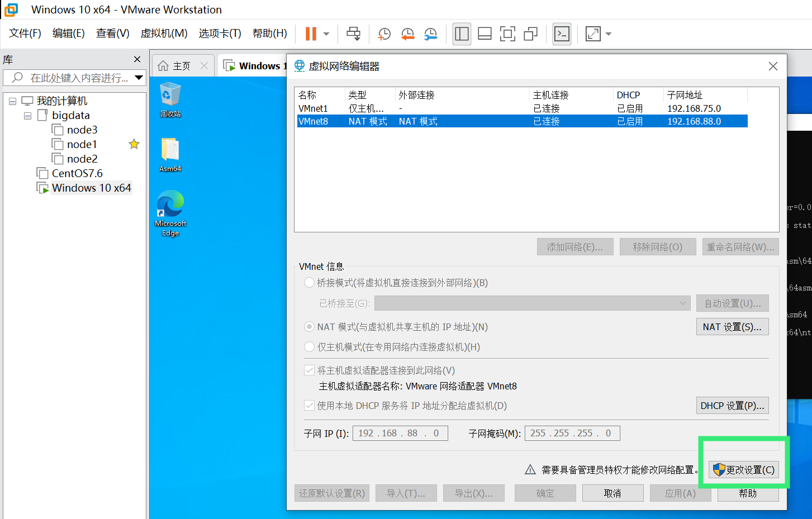Screen dimensions: 812x519
Task: Click the 导入(T)... button
Action: [x=406, y=493]
